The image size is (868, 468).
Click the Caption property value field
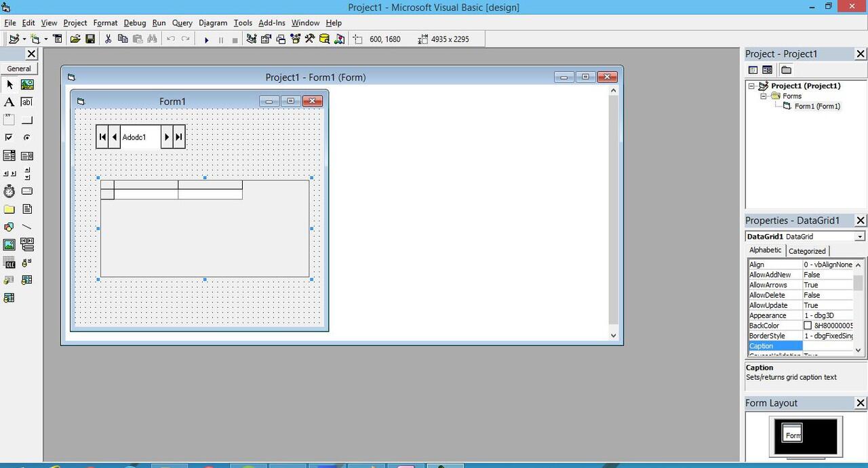[x=827, y=346]
